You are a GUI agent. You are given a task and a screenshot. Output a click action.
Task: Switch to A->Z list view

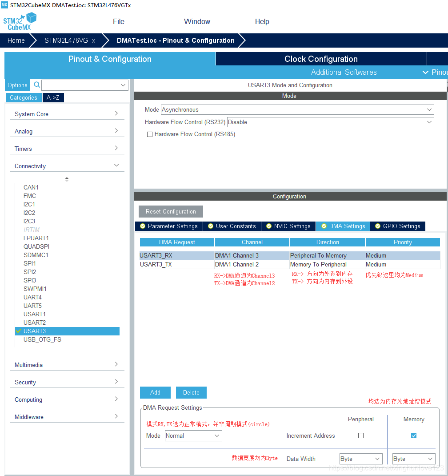(x=53, y=97)
